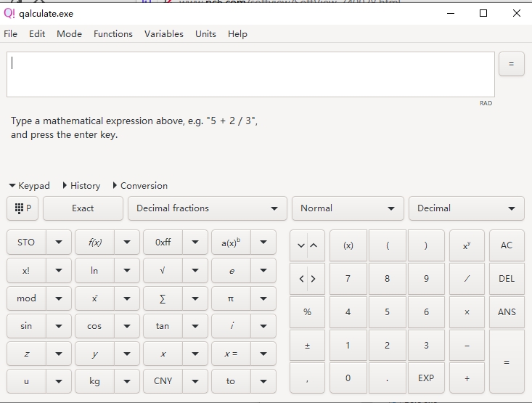Click the expression input field
The image size is (532, 403).
click(250, 74)
